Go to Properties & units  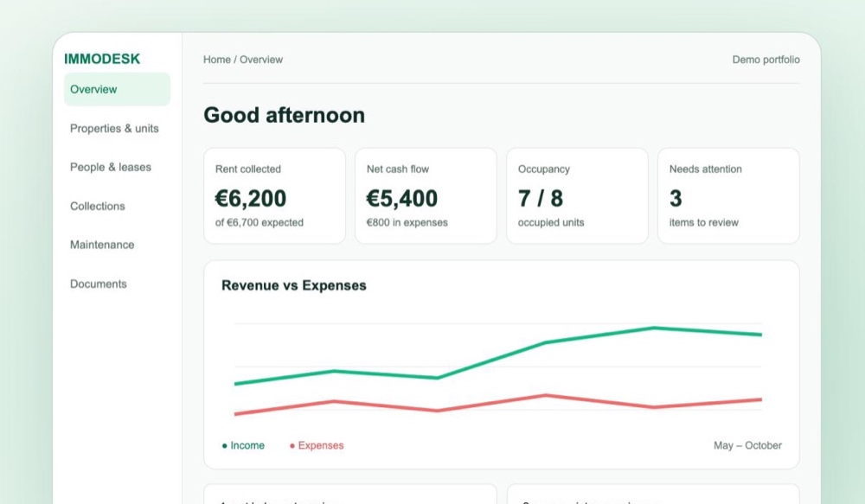[114, 129]
